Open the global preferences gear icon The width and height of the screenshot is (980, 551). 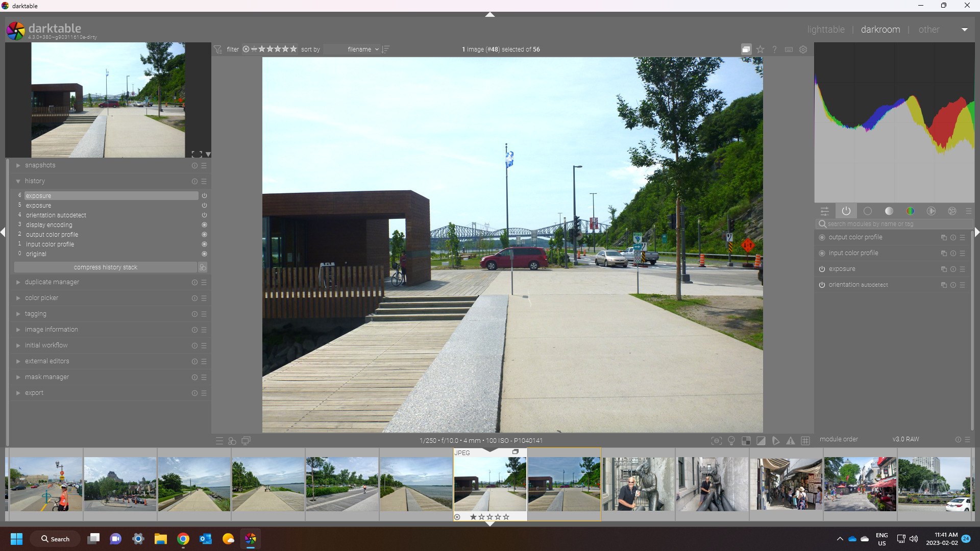click(x=803, y=49)
